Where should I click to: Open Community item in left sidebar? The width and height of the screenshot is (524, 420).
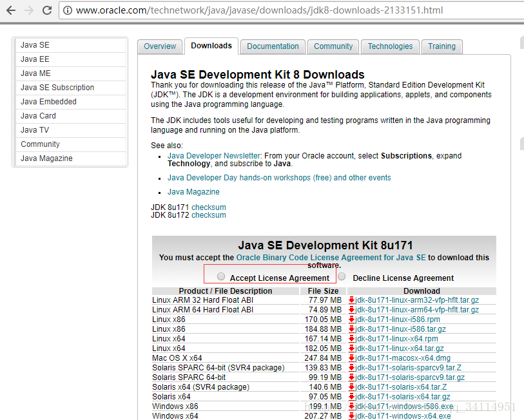[70, 144]
